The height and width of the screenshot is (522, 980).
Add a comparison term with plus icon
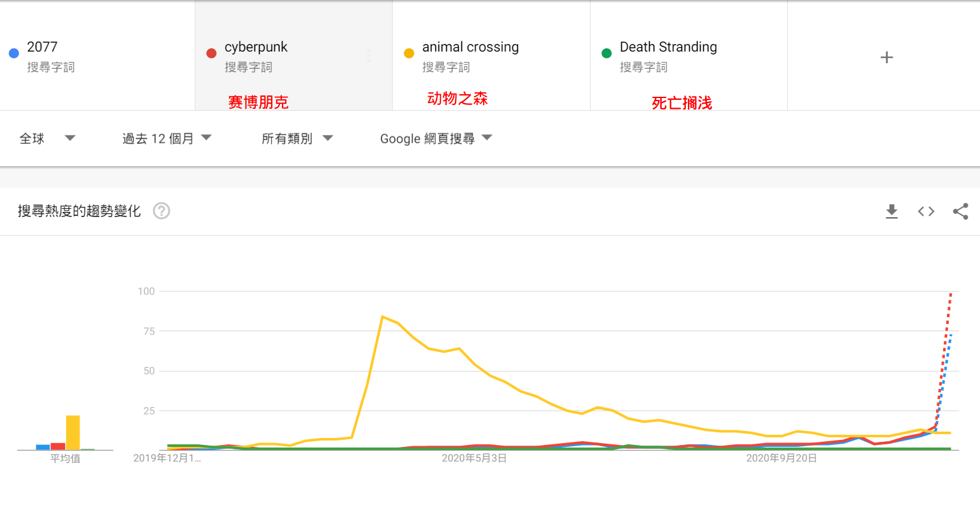tap(886, 57)
